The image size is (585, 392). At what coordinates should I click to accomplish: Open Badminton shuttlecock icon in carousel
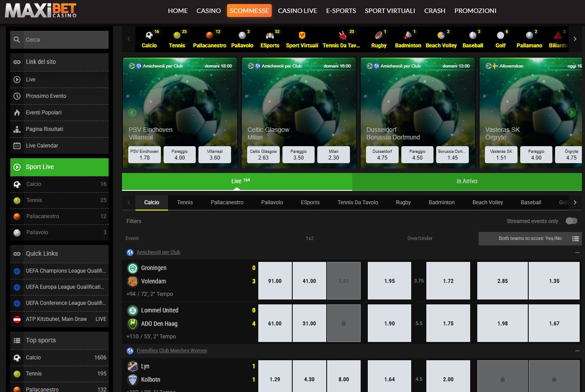[x=408, y=35]
